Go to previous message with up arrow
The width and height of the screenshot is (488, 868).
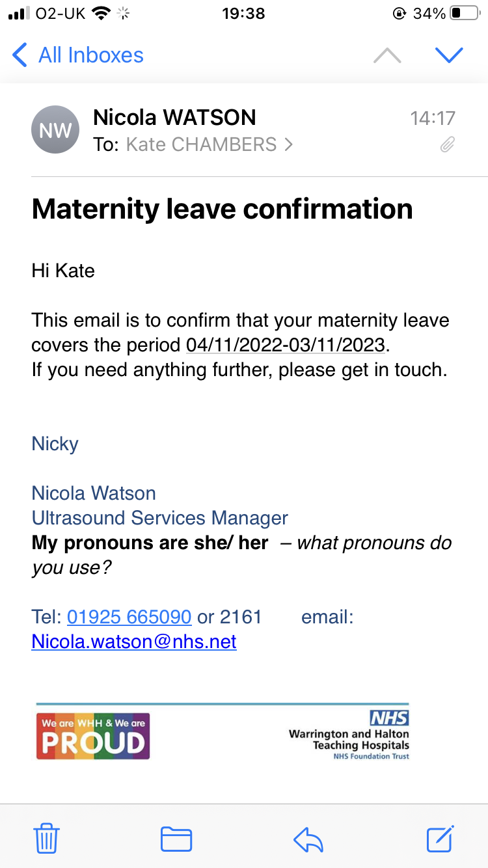[x=388, y=56]
